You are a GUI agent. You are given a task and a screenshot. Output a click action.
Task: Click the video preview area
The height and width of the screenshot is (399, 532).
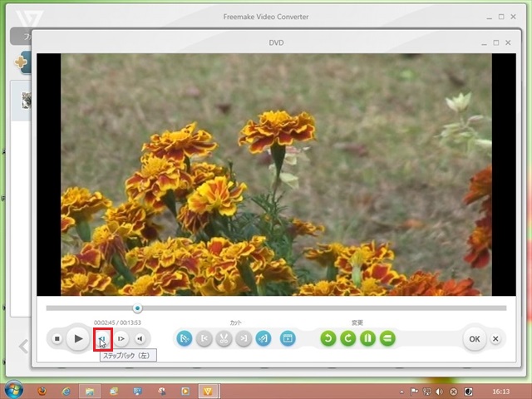276,175
